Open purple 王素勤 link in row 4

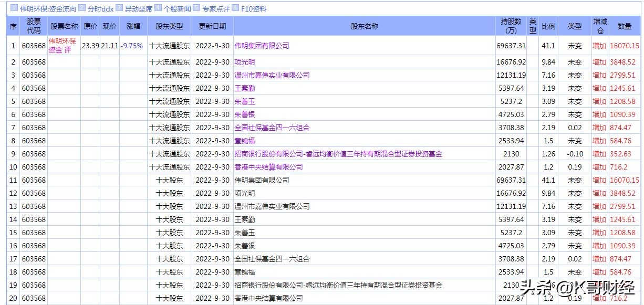point(244,88)
